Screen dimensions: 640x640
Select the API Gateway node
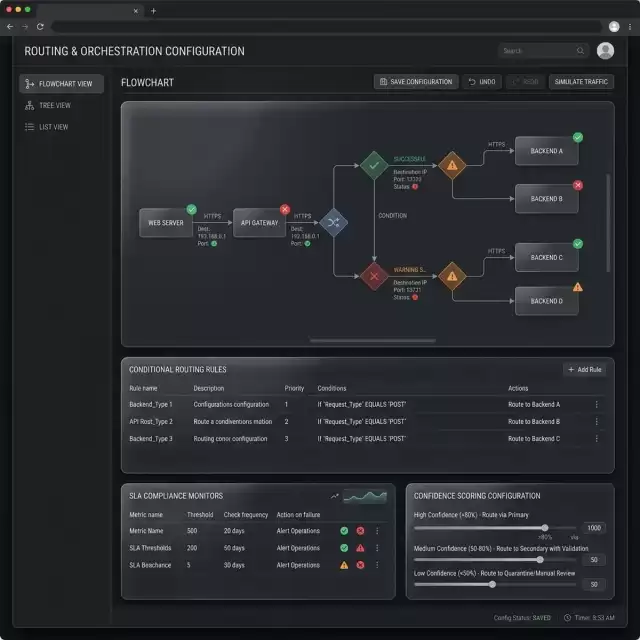pyautogui.click(x=259, y=223)
